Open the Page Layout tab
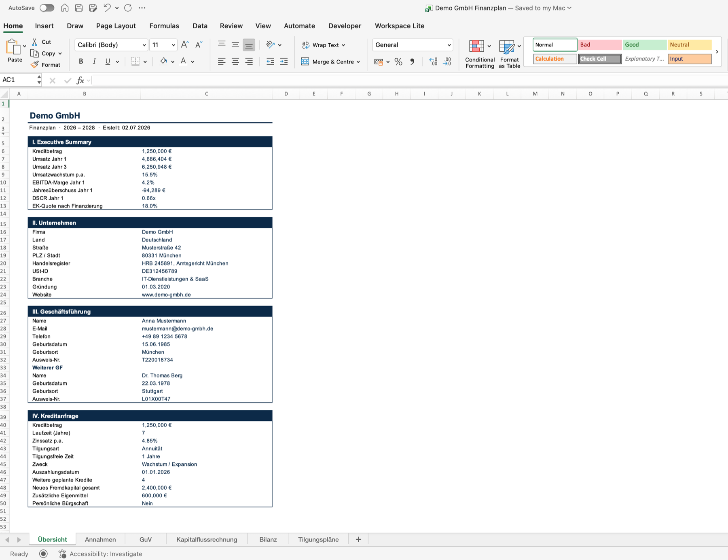Image resolution: width=728 pixels, height=560 pixels. 116,26
